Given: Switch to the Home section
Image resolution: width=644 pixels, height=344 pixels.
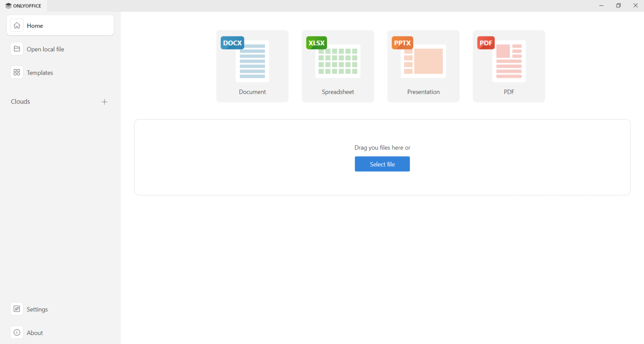Looking at the screenshot, I should (35, 25).
